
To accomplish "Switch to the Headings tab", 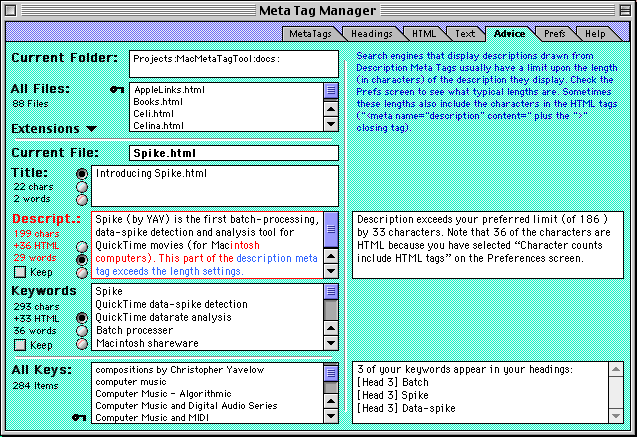I will click(x=372, y=34).
